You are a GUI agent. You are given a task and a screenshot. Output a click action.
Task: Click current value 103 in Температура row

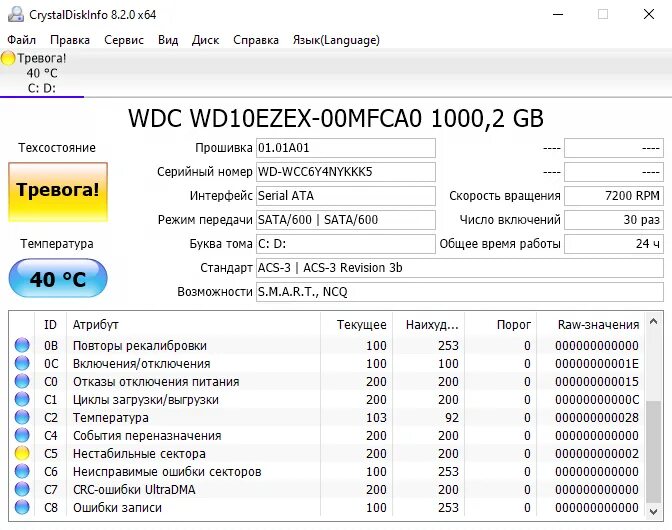click(376, 417)
